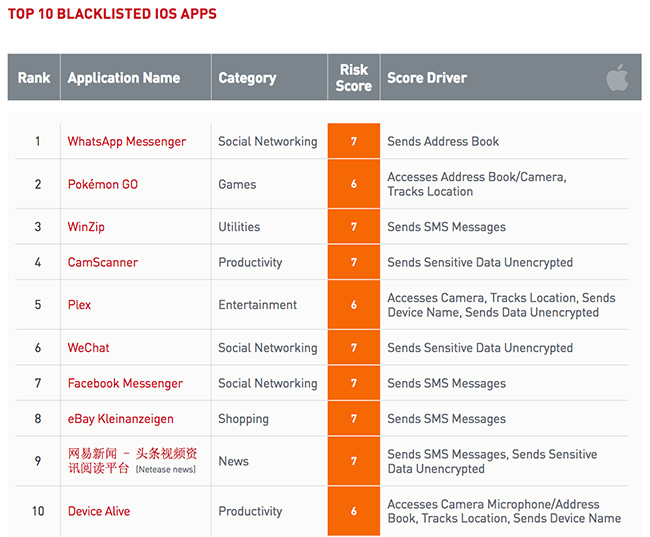This screenshot has height=537, width=650.
Task: Open the Netease news app entry
Action: pyautogui.click(x=132, y=461)
